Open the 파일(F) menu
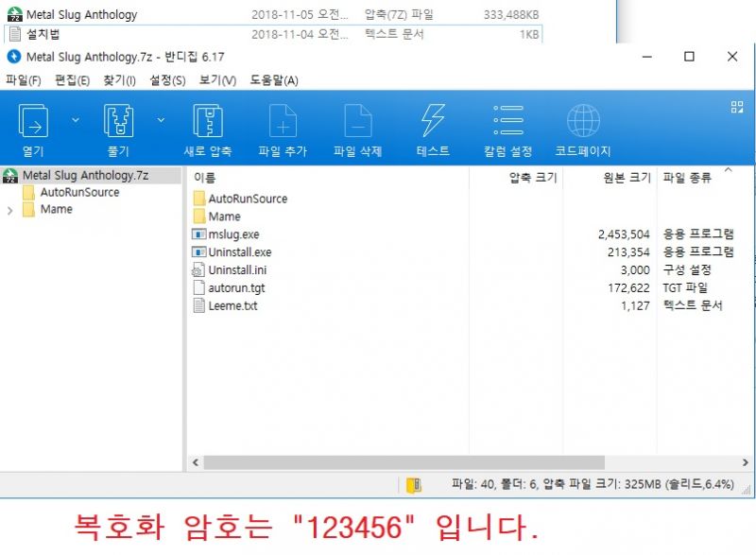Viewport: 756px width, 555px height. click(x=23, y=80)
